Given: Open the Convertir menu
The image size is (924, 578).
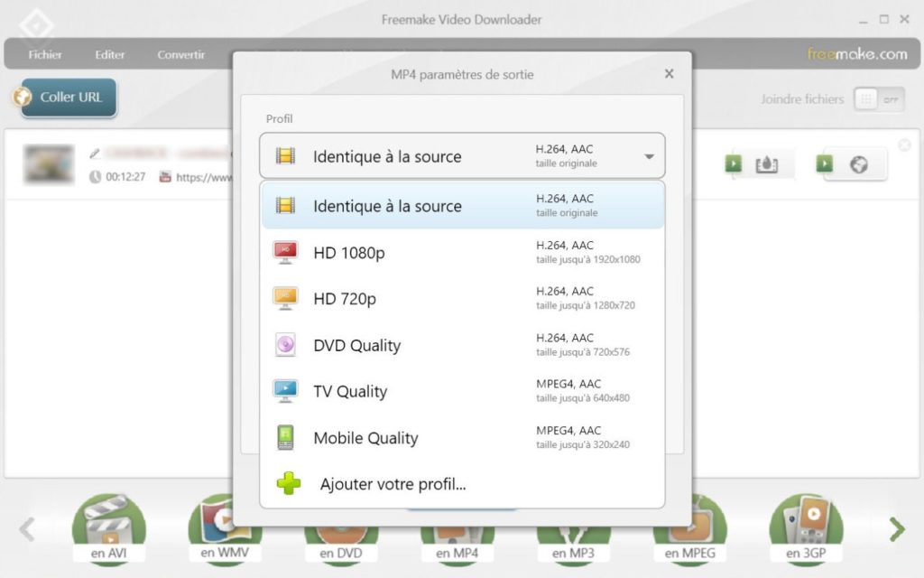Looking at the screenshot, I should coord(180,55).
